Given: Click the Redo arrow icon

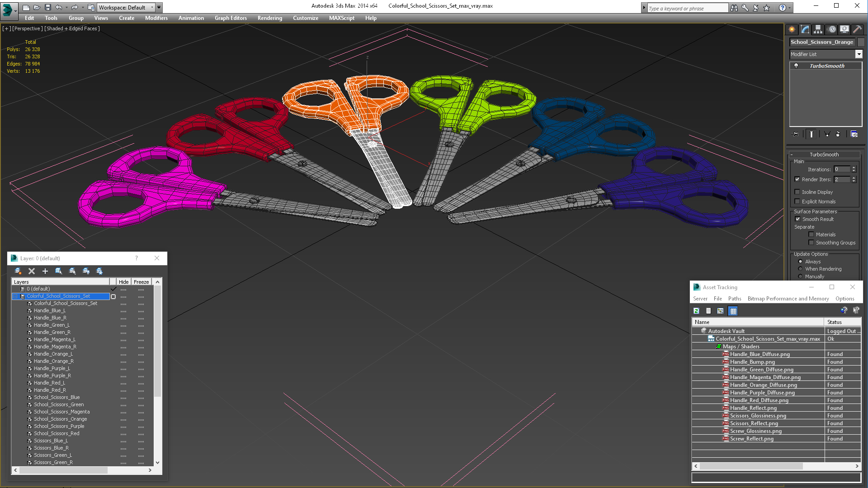Looking at the screenshot, I should 75,8.
